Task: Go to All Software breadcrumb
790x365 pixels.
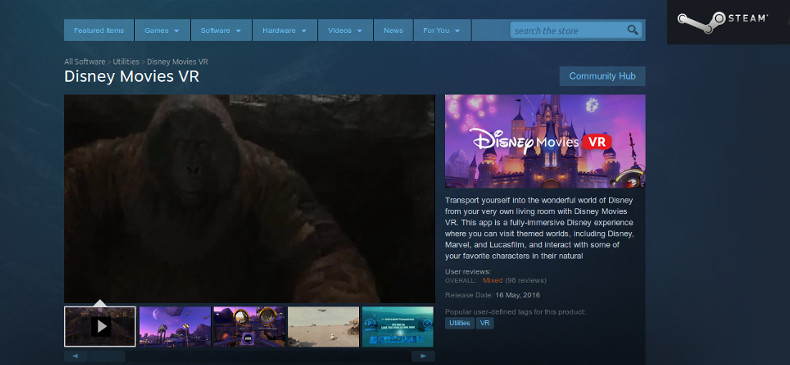Action: [85, 62]
